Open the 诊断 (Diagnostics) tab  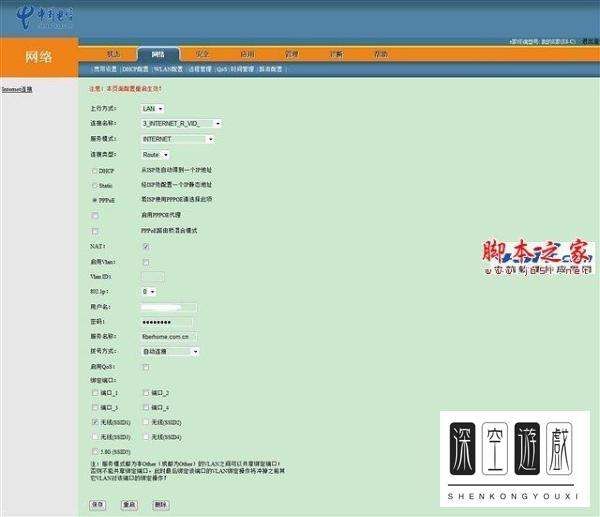[x=336, y=54]
